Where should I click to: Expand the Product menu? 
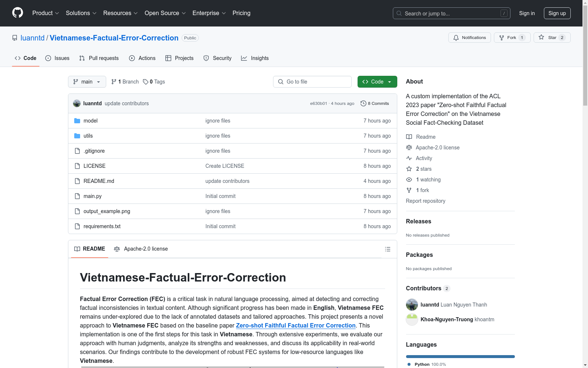tap(46, 13)
